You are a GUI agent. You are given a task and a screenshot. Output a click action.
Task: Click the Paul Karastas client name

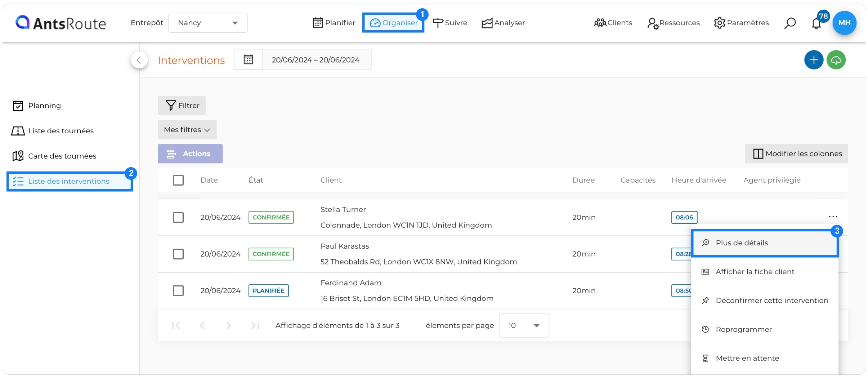(345, 246)
